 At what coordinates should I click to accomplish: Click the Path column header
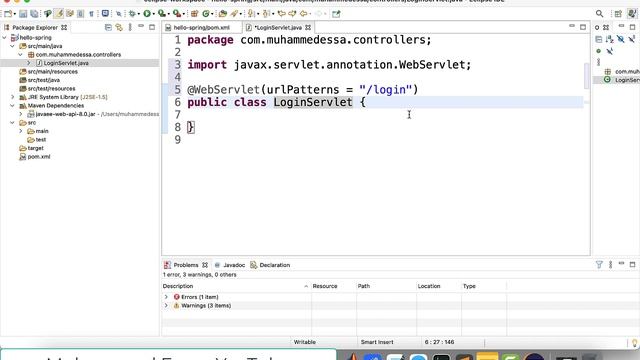(386, 286)
